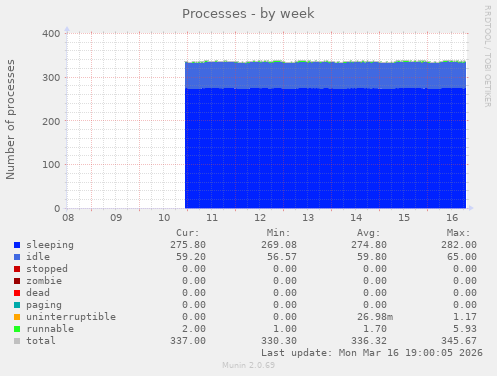
Task: Click the dead legend color swatch
Action: click(17, 293)
